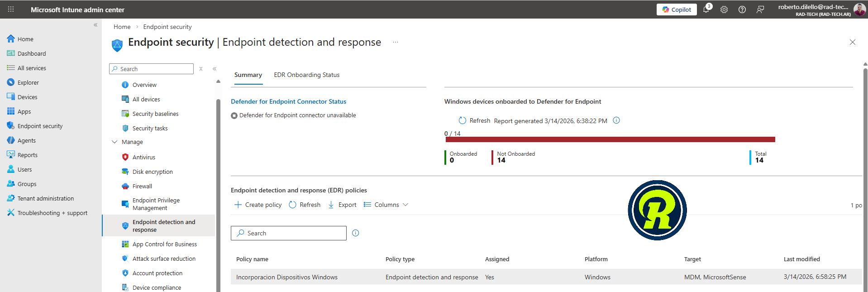Click the info icon beside report timestamp

tap(616, 120)
